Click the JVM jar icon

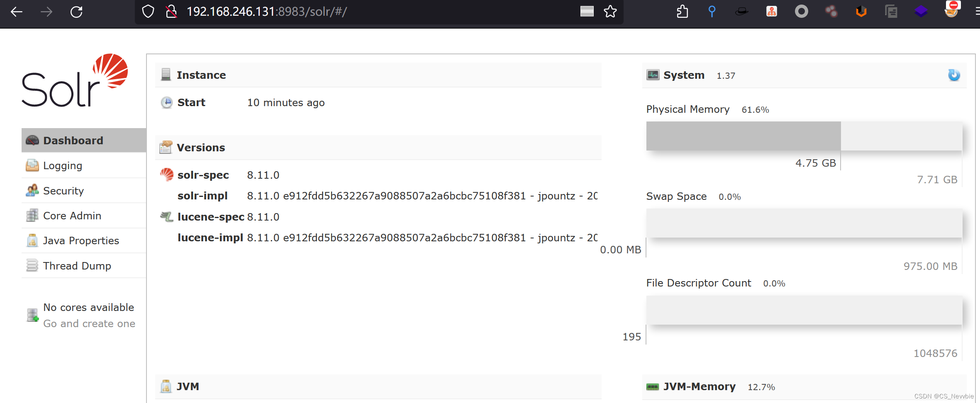point(166,386)
